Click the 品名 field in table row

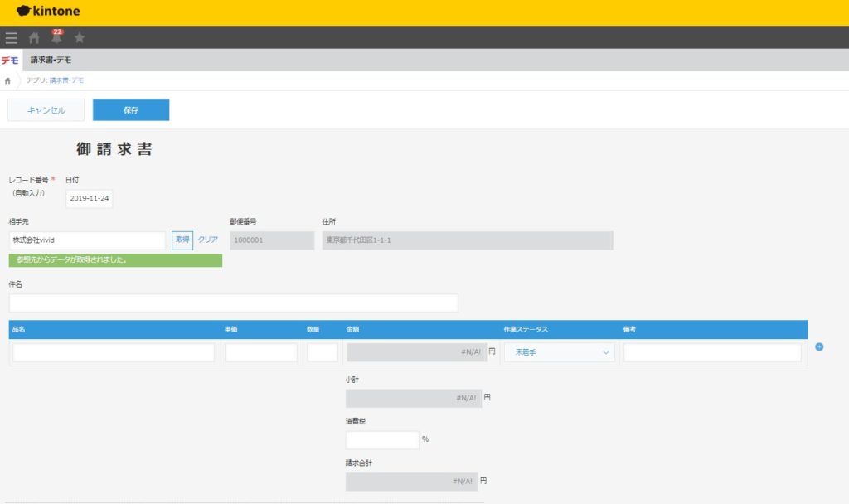point(114,352)
